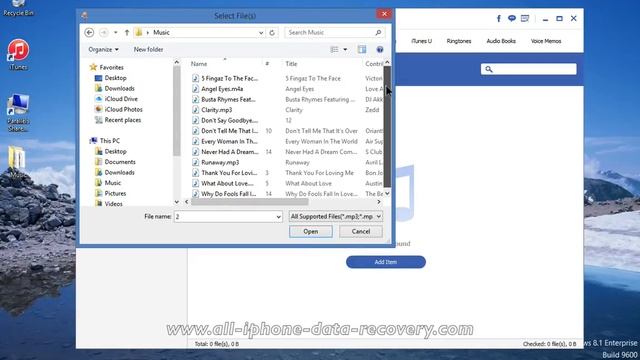This screenshot has height=360, width=640.
Task: Select the file Angel Eyes.m4a
Action: click(222, 89)
